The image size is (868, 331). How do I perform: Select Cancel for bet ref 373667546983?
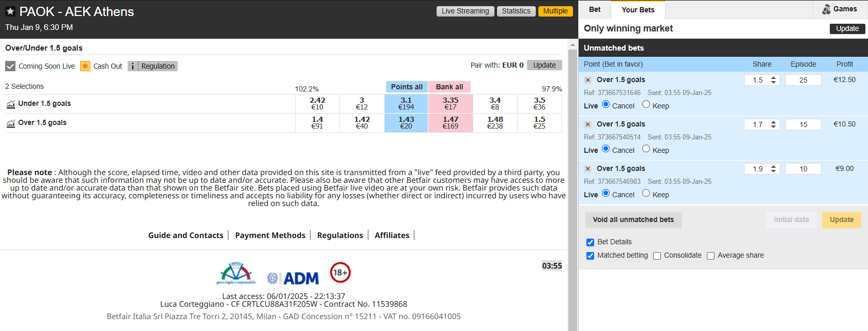(x=606, y=193)
